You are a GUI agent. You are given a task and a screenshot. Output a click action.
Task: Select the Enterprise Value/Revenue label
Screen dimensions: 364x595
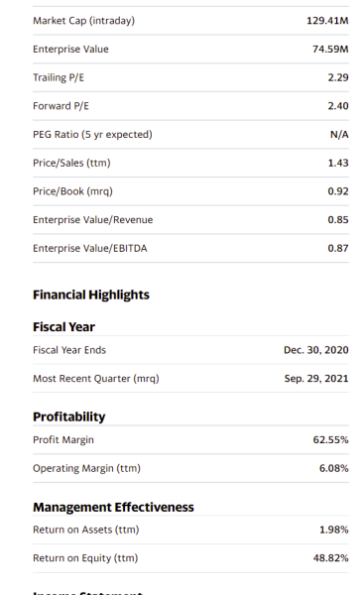point(93,220)
